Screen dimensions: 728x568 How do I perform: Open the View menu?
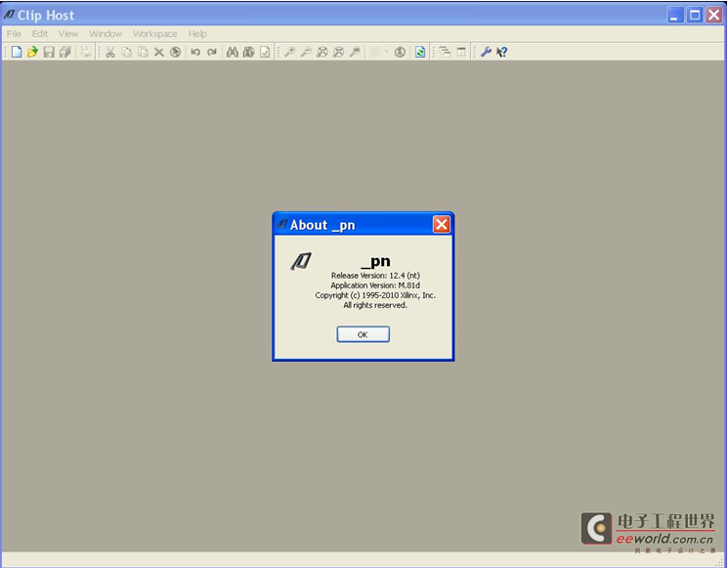click(68, 34)
